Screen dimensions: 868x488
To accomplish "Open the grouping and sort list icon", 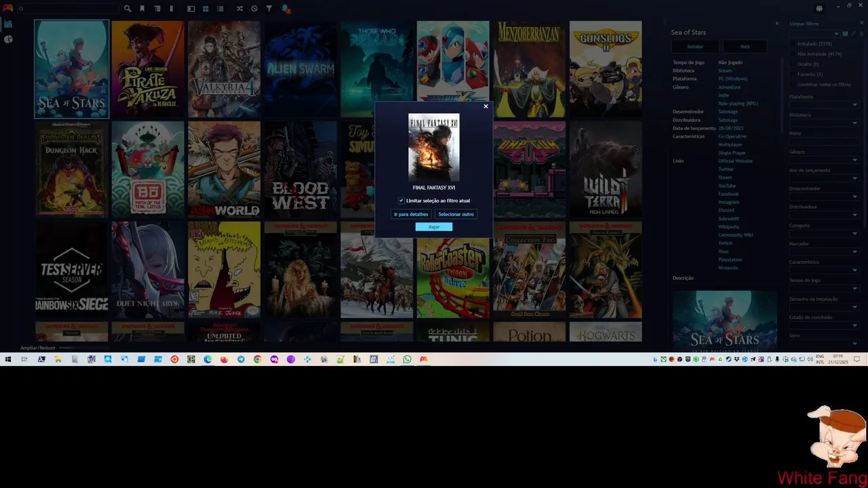I will click(x=157, y=9).
